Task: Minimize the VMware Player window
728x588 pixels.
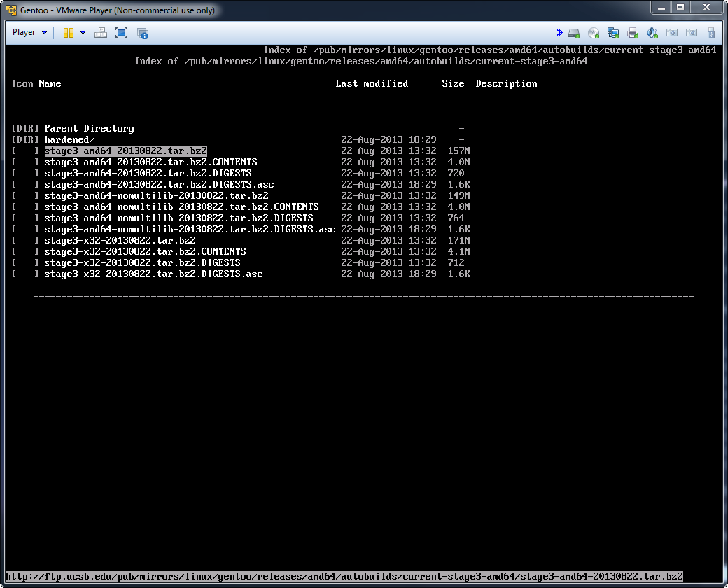Action: coord(661,7)
